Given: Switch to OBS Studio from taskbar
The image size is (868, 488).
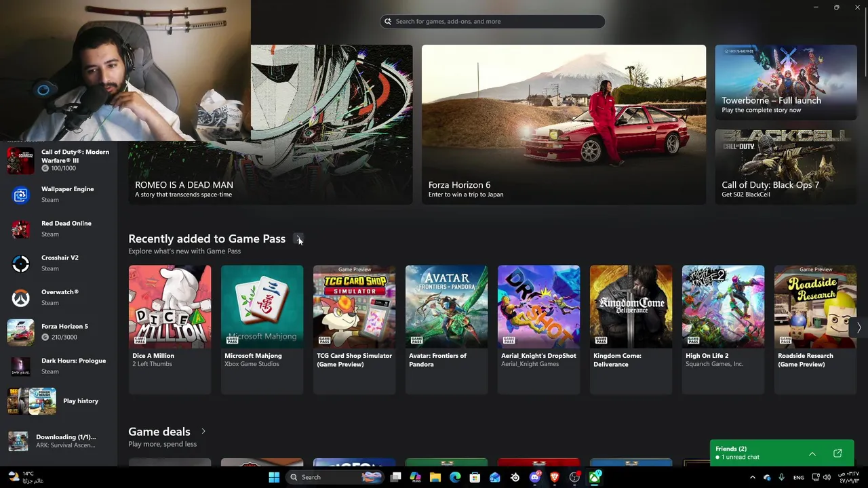Looking at the screenshot, I should point(574,477).
